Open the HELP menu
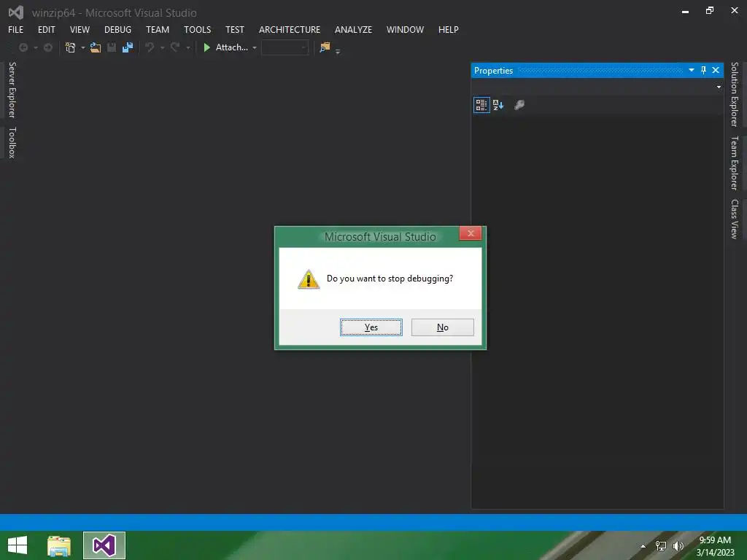 [449, 29]
